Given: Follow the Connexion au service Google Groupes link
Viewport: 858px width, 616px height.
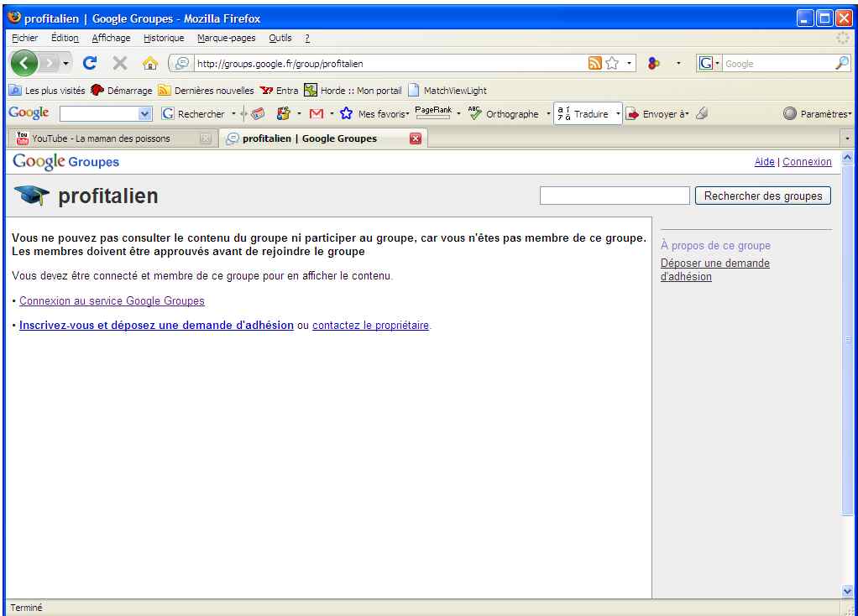Looking at the screenshot, I should click(x=112, y=301).
